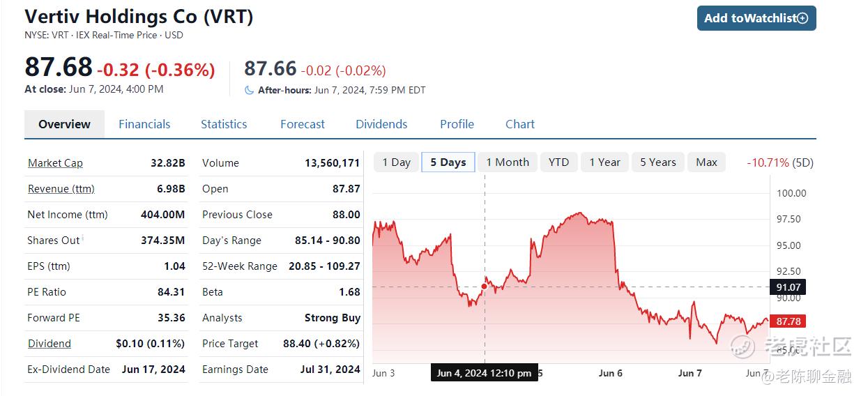Open the Chart tab
The height and width of the screenshot is (396, 868).
click(x=520, y=124)
